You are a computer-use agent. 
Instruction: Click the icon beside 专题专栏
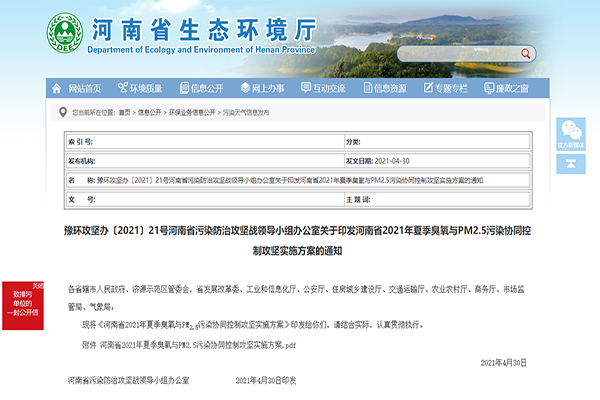[428, 88]
